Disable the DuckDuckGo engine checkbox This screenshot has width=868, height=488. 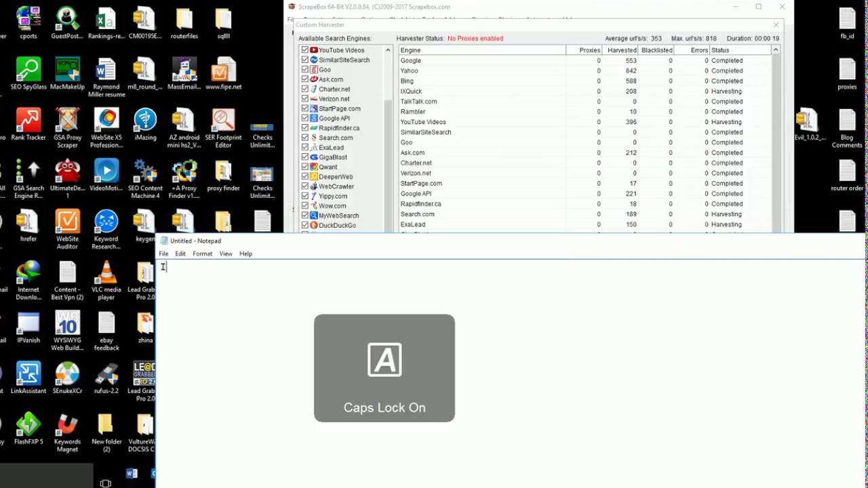(x=305, y=225)
